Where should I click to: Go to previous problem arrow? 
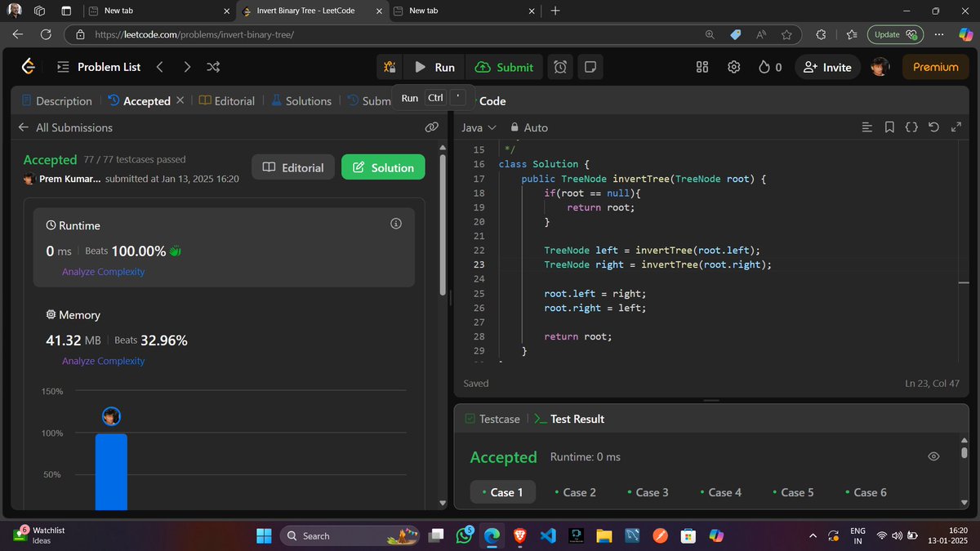pos(159,67)
